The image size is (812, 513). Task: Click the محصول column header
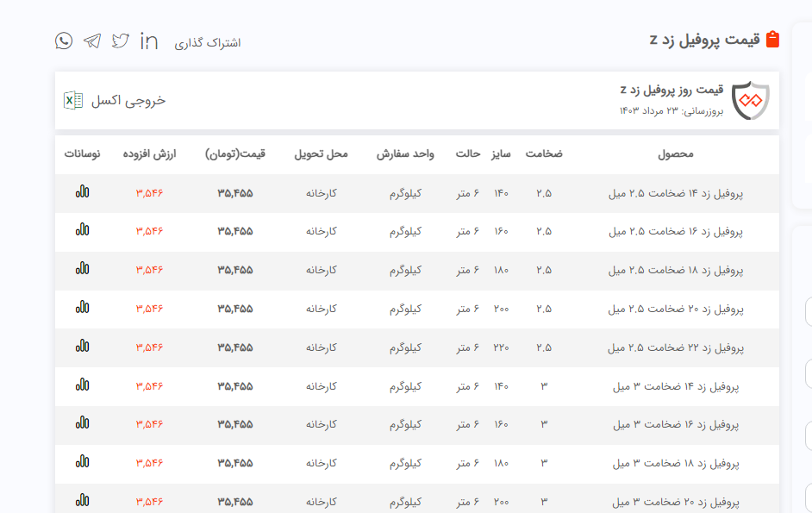click(675, 154)
